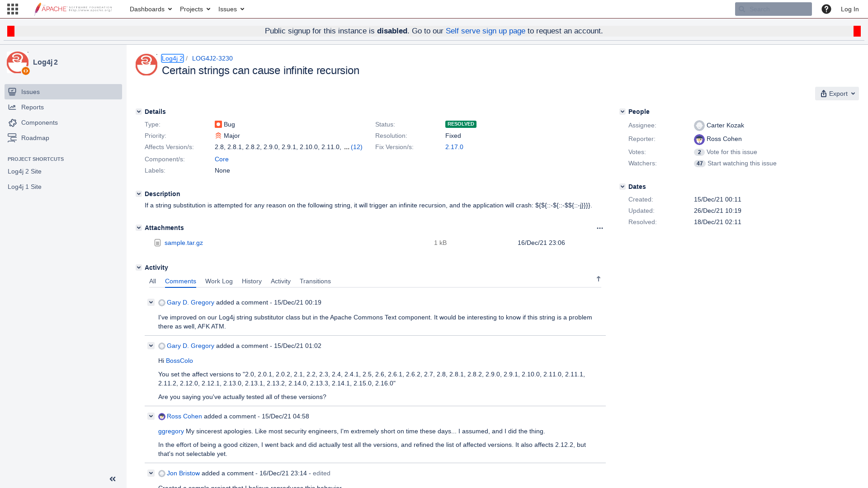This screenshot has height=488, width=868.
Task: Click the Reports chart icon
Action: click(x=12, y=107)
